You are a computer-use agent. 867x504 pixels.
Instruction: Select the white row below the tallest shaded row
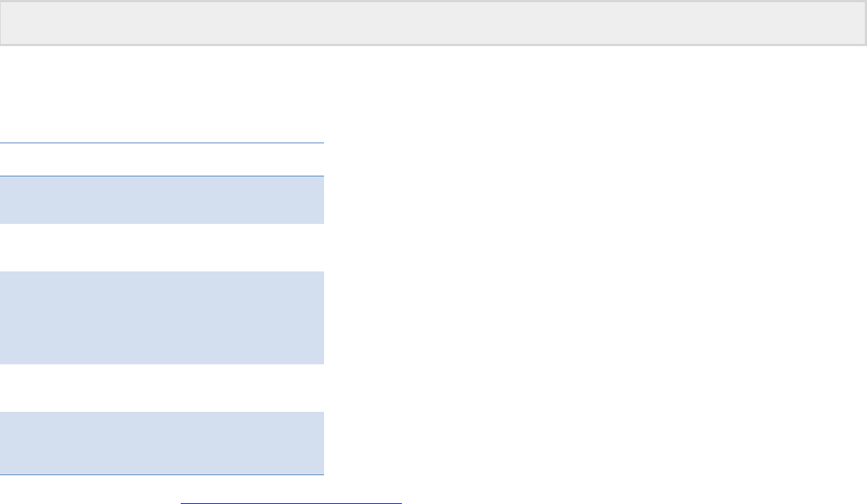pos(162,388)
